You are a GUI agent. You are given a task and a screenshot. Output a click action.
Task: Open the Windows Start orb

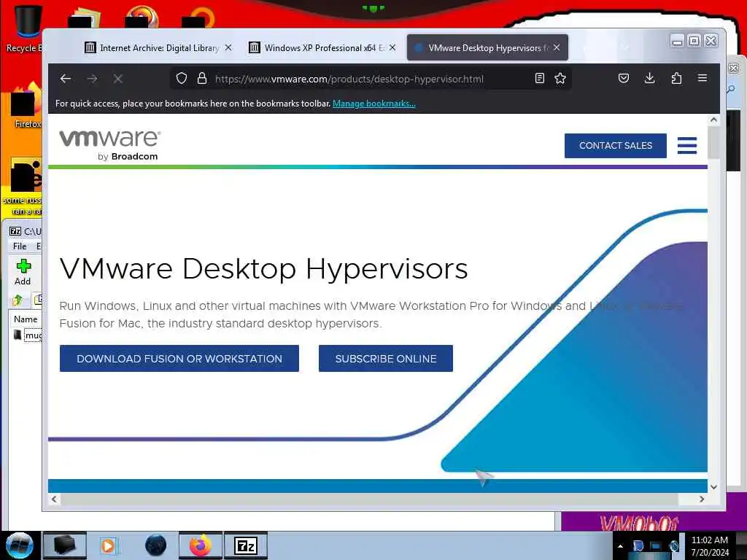click(x=19, y=545)
